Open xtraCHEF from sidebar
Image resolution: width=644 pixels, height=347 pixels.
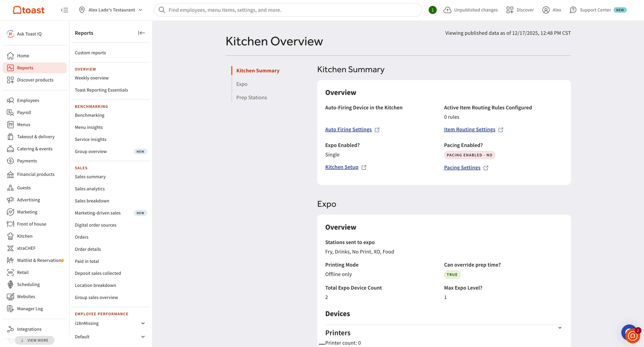[26, 248]
